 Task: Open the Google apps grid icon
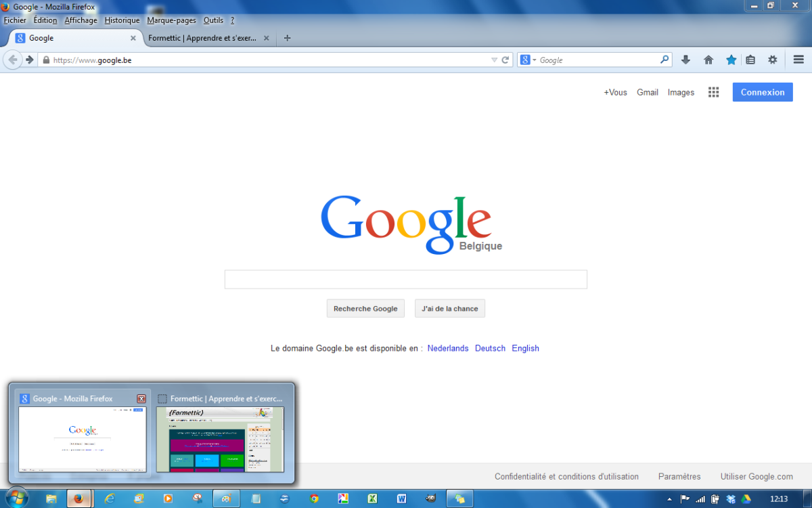713,92
